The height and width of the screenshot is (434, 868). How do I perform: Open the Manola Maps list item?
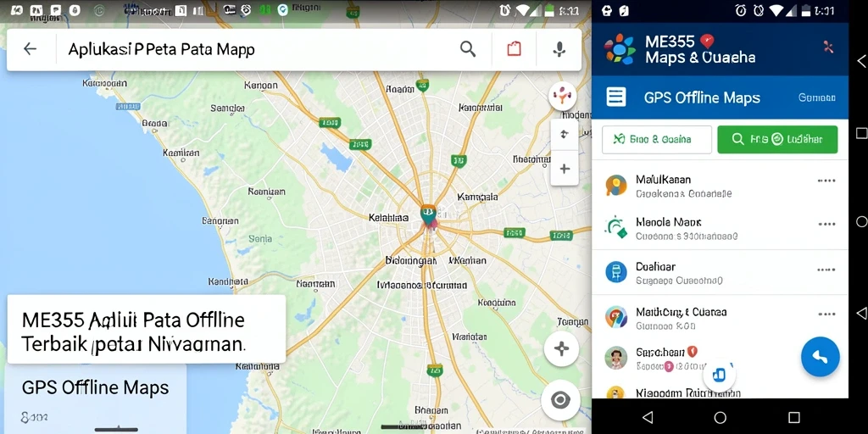[720, 228]
